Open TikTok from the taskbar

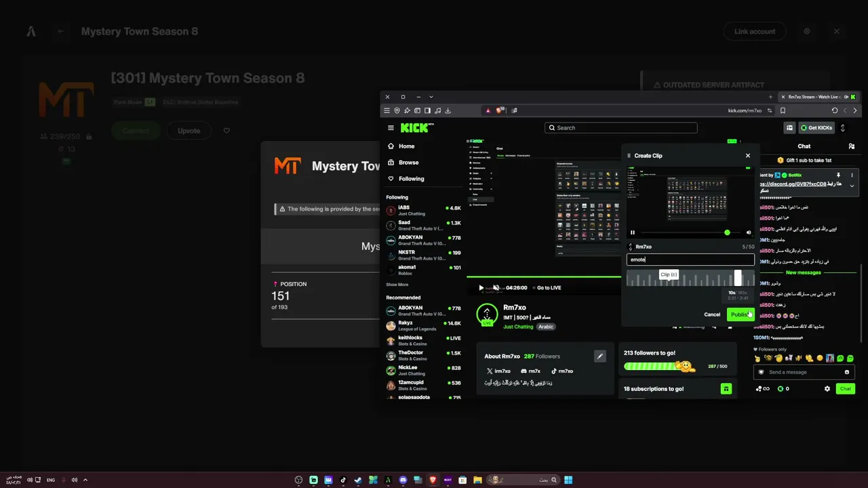pyautogui.click(x=343, y=480)
